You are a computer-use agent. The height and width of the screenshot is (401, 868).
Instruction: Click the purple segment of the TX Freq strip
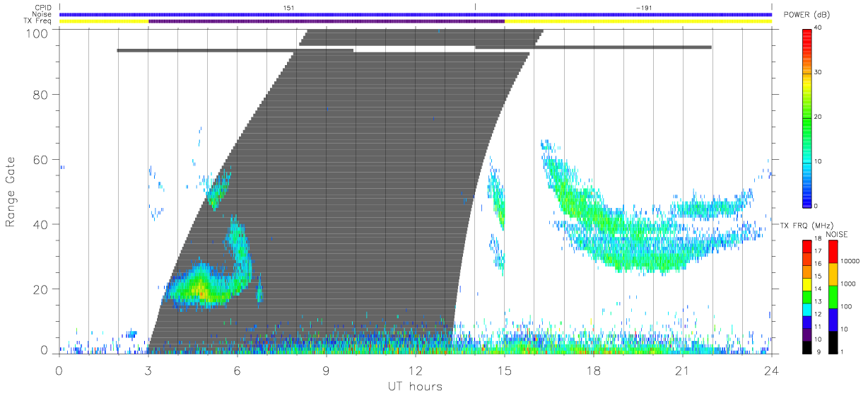(x=327, y=21)
